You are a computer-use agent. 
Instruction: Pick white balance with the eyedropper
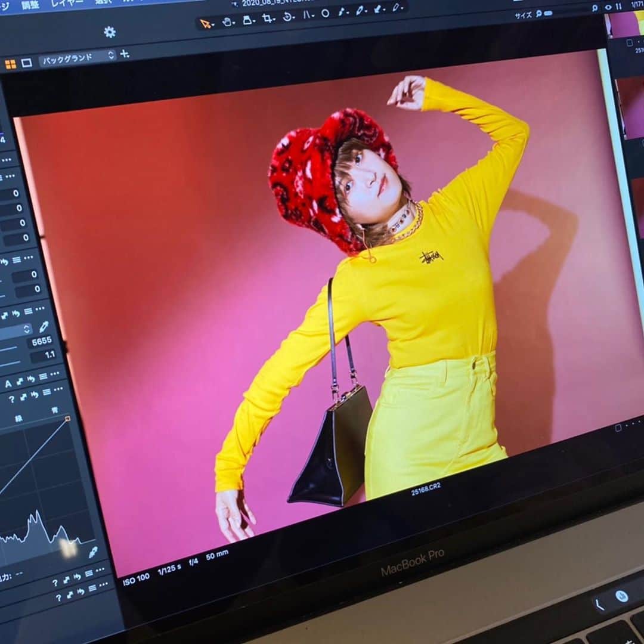pyautogui.click(x=44, y=327)
